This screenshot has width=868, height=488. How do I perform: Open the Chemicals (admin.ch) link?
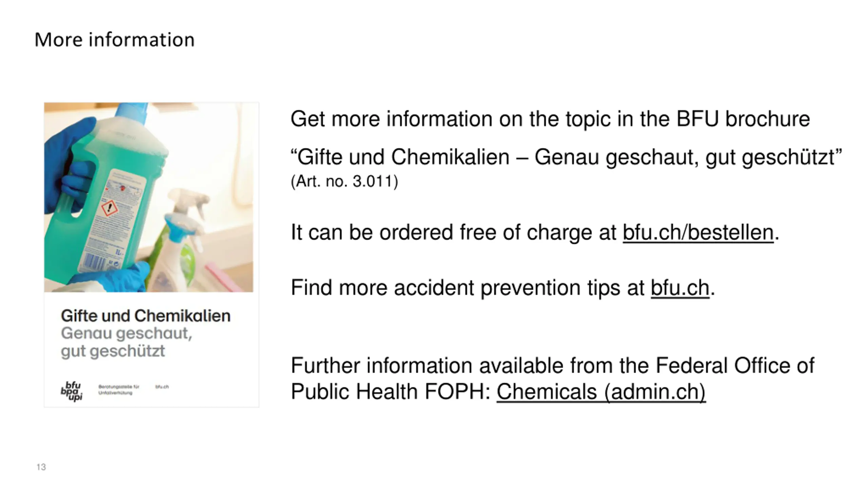click(601, 392)
